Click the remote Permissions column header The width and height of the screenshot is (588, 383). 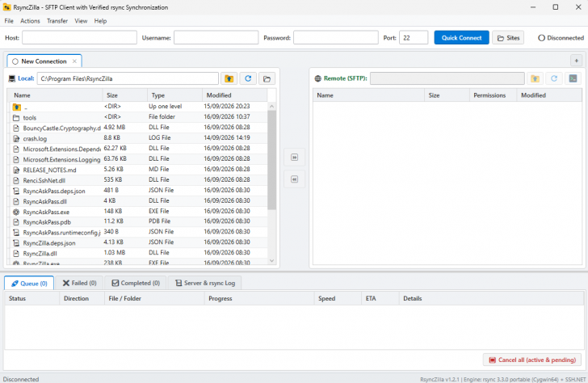[x=493, y=95]
